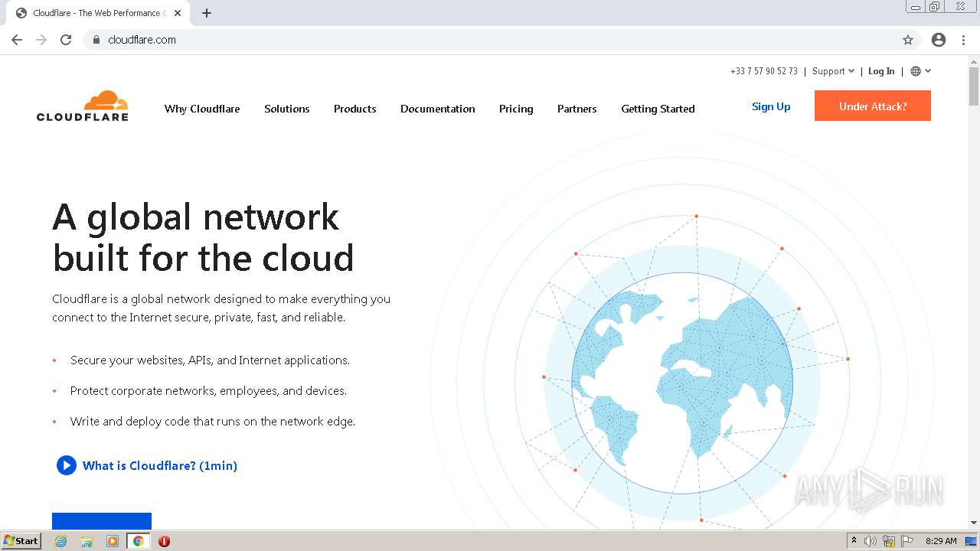Open the Getting Started menu item

tap(658, 109)
